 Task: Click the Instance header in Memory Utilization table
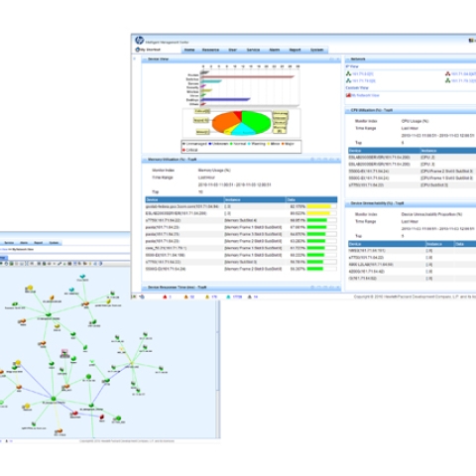click(255, 200)
